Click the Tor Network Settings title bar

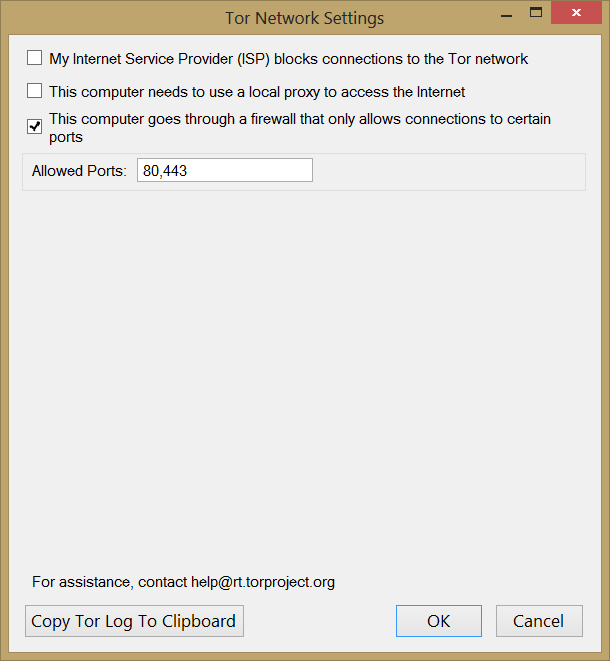304,18
